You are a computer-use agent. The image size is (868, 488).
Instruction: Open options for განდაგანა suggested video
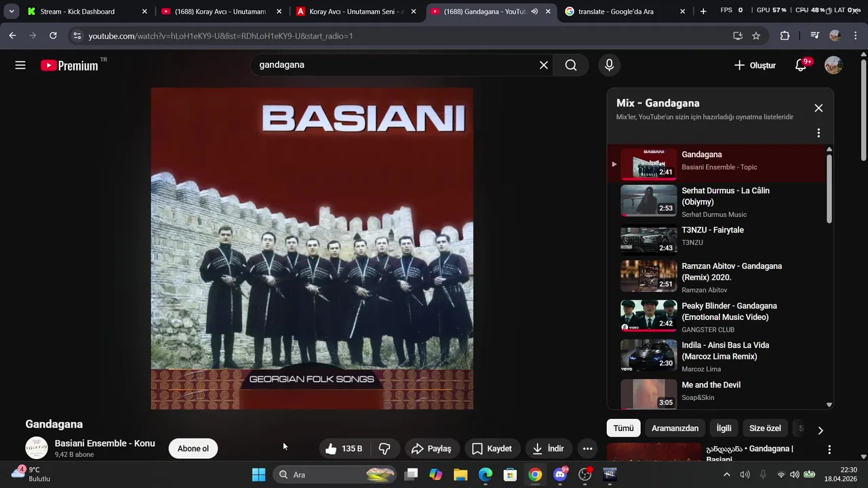[829, 449]
